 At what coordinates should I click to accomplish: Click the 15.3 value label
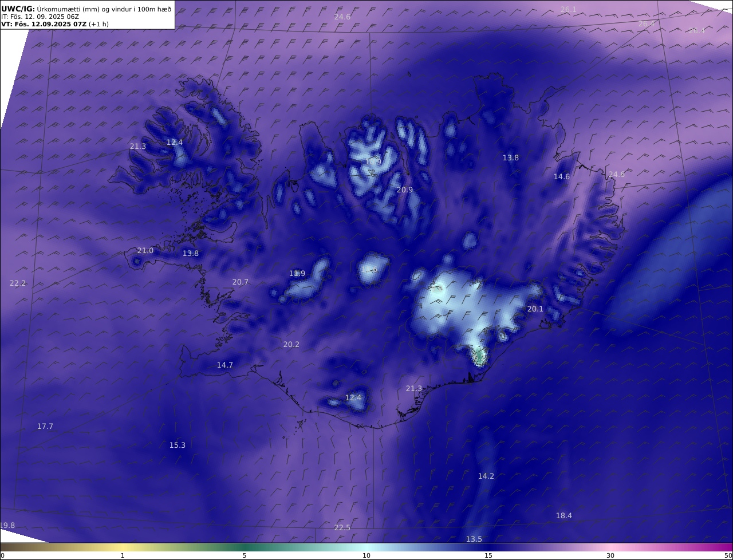[x=178, y=445]
